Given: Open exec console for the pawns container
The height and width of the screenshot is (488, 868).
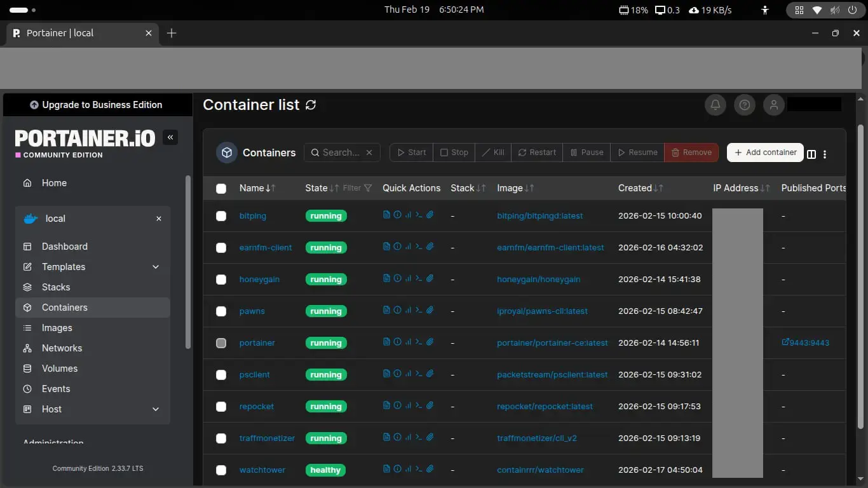Looking at the screenshot, I should 419,310.
